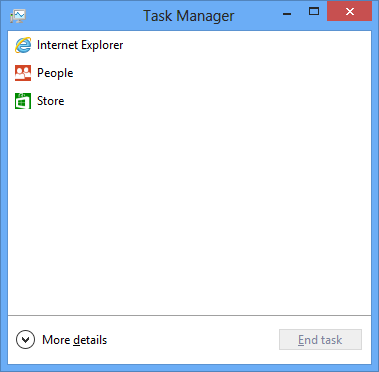Click the End task button
The image size is (379, 372).
pos(320,340)
